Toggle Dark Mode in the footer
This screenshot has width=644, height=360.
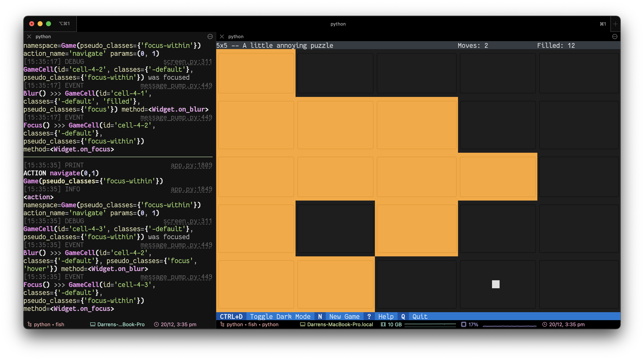tap(280, 316)
